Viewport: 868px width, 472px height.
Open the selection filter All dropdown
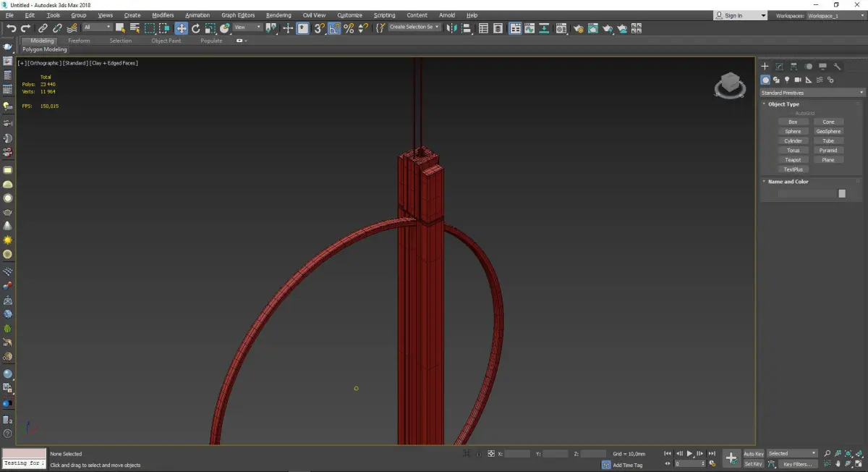click(x=98, y=28)
